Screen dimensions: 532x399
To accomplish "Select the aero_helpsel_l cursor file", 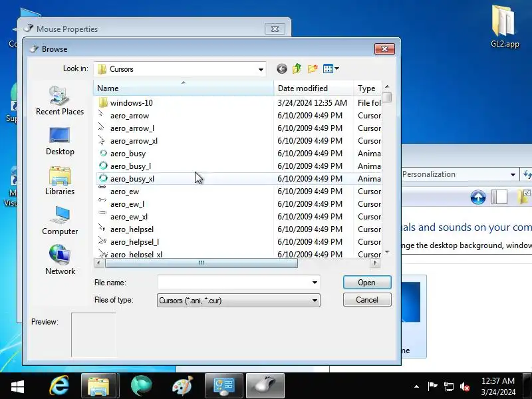I will pos(134,242).
